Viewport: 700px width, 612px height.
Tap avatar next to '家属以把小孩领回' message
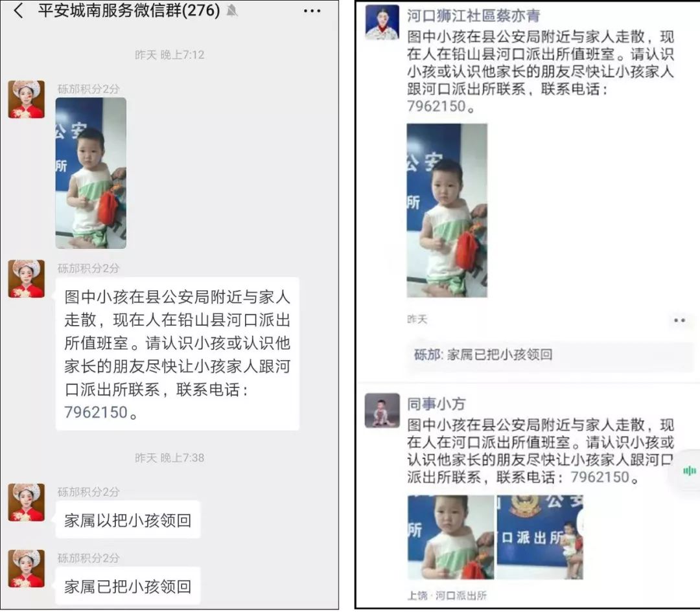[x=27, y=503]
